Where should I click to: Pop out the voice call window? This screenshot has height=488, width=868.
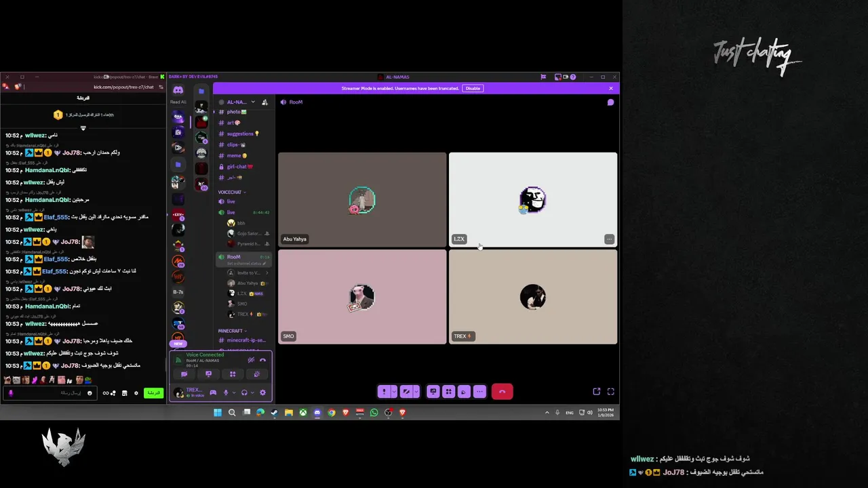pos(597,392)
